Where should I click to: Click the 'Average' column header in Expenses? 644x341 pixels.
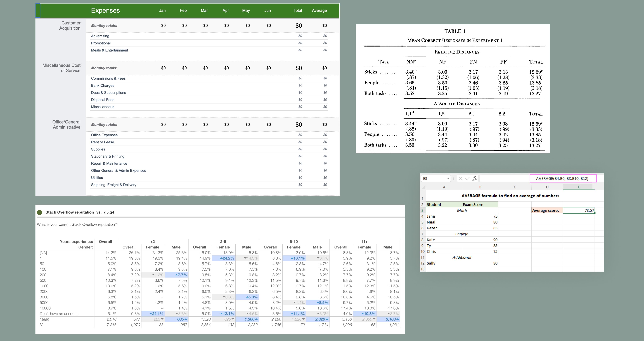pos(319,11)
